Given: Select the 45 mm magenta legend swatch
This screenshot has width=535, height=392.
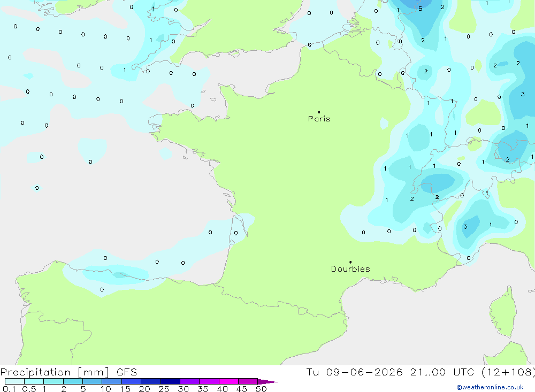Looking at the screenshot, I should (x=248, y=381).
